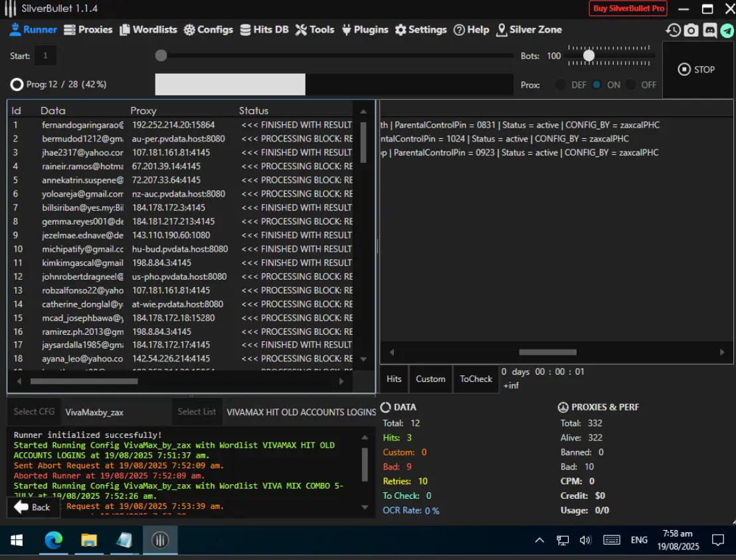Screen dimensions: 736x560
Task: Set Prox mode to DEF
Action: (561, 85)
